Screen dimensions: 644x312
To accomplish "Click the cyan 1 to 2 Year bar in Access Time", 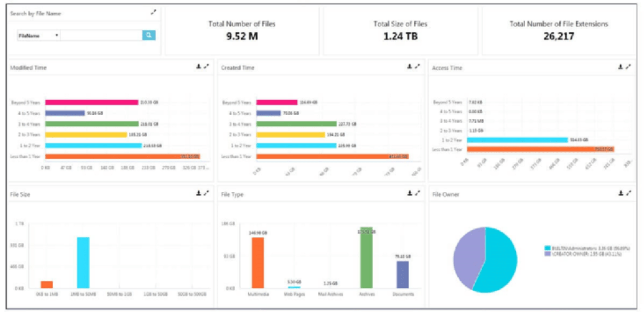I will click(517, 140).
